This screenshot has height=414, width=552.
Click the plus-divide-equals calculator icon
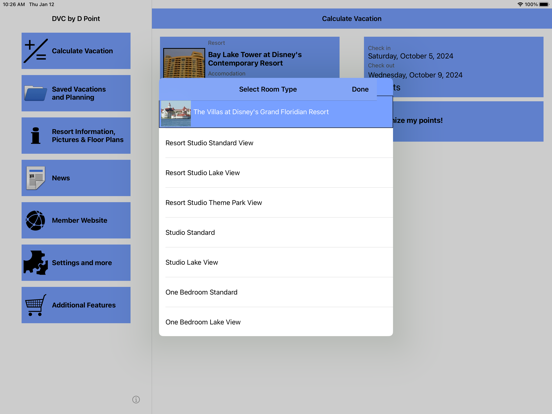click(x=36, y=51)
